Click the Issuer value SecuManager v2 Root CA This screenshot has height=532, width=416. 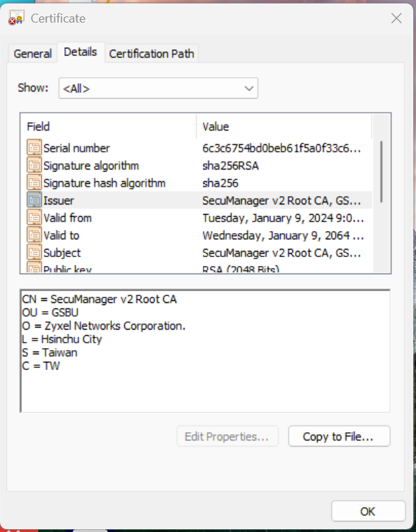pos(281,200)
